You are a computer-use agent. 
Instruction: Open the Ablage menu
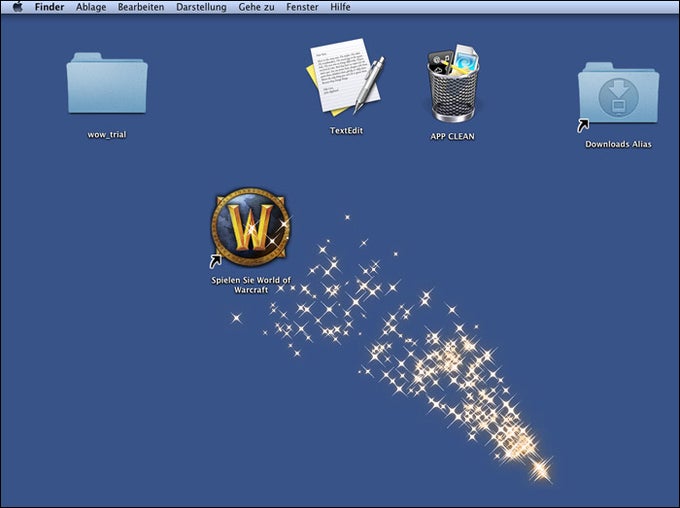tap(91, 7)
